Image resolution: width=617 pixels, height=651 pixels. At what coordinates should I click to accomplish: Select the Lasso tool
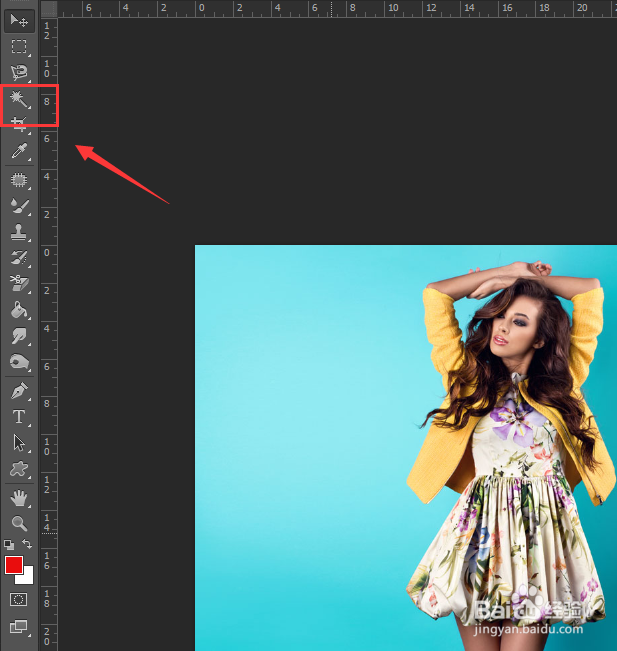[19, 73]
